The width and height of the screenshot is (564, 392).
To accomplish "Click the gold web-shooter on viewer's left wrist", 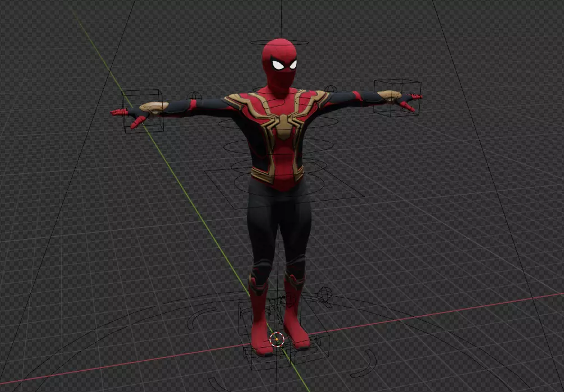I will point(154,107).
